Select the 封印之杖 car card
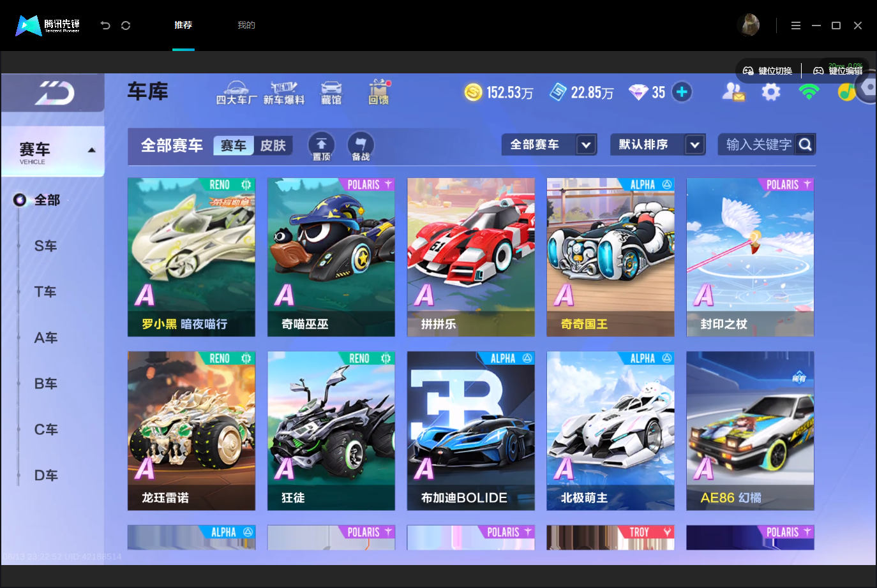The image size is (877, 588). 751,257
